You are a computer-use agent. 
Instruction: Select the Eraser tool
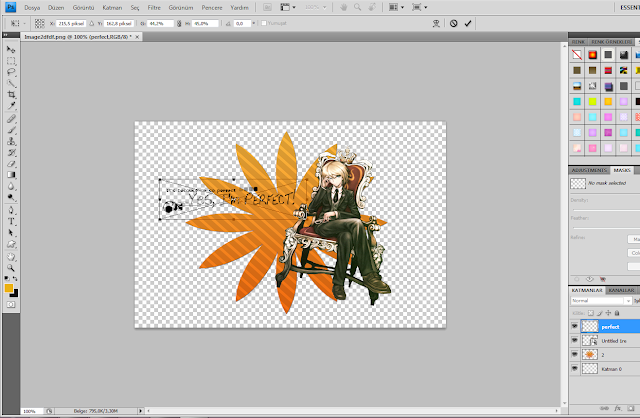point(11,164)
